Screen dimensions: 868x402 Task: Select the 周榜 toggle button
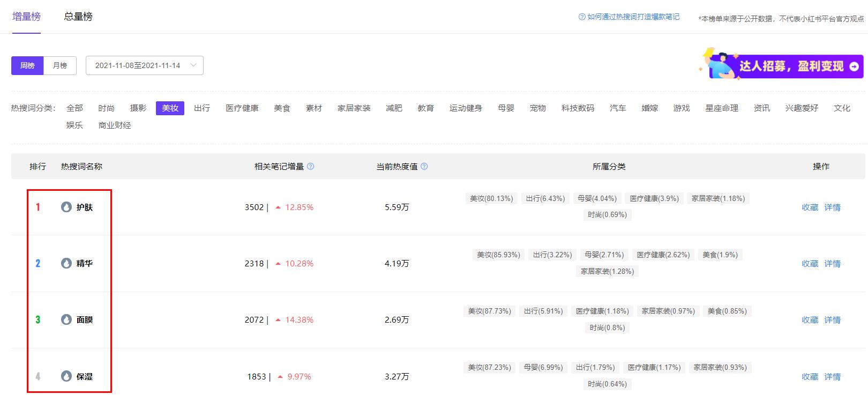pyautogui.click(x=27, y=65)
